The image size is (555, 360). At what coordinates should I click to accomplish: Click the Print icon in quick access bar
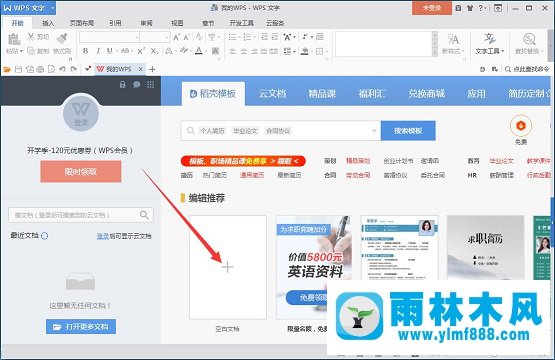tap(40, 69)
